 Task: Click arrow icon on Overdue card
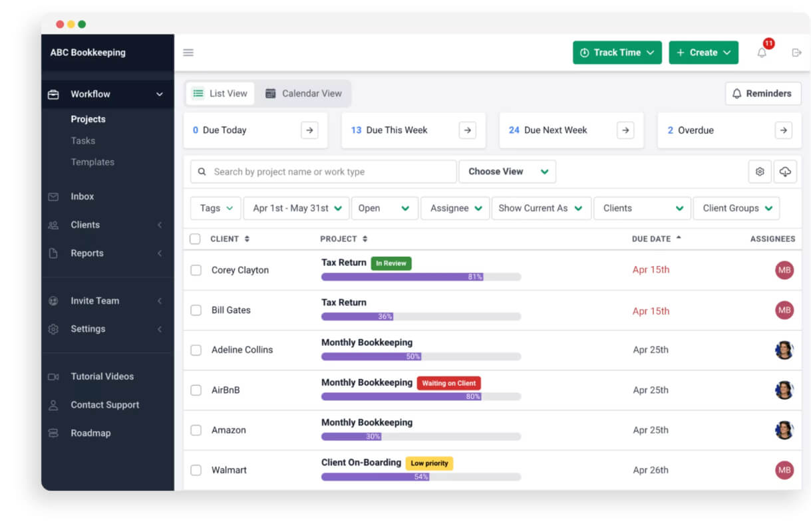[784, 130]
